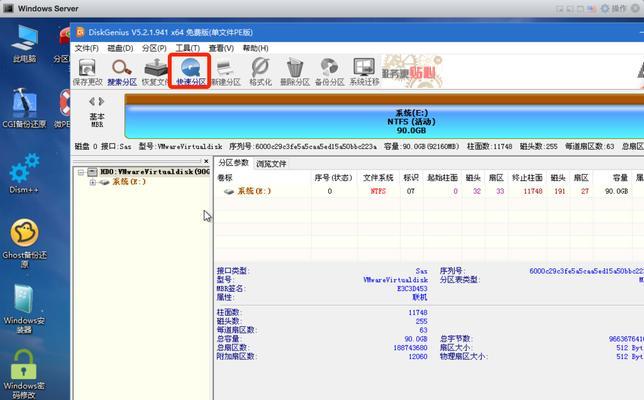
Task: Click the 文件系统 column header
Action: (x=378, y=177)
